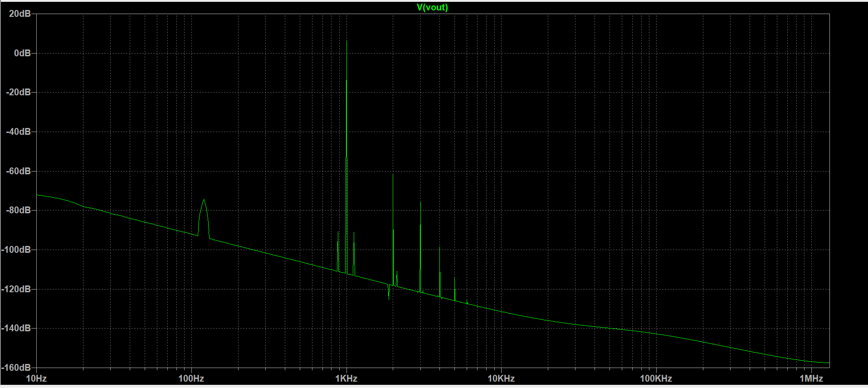
Task: Click the 0dB axis label
Action: click(22, 53)
